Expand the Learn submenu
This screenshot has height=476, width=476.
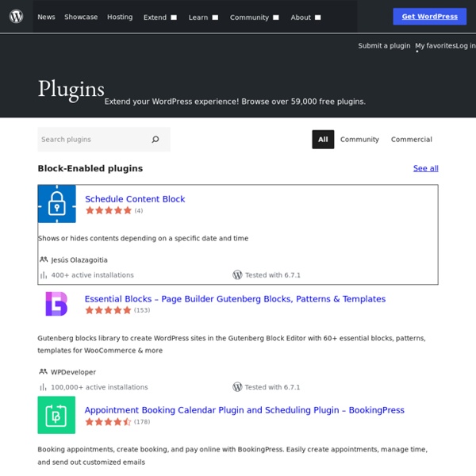click(x=215, y=17)
